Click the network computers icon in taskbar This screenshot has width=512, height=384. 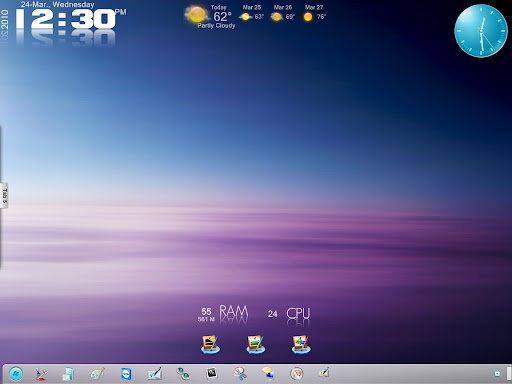[183, 374]
